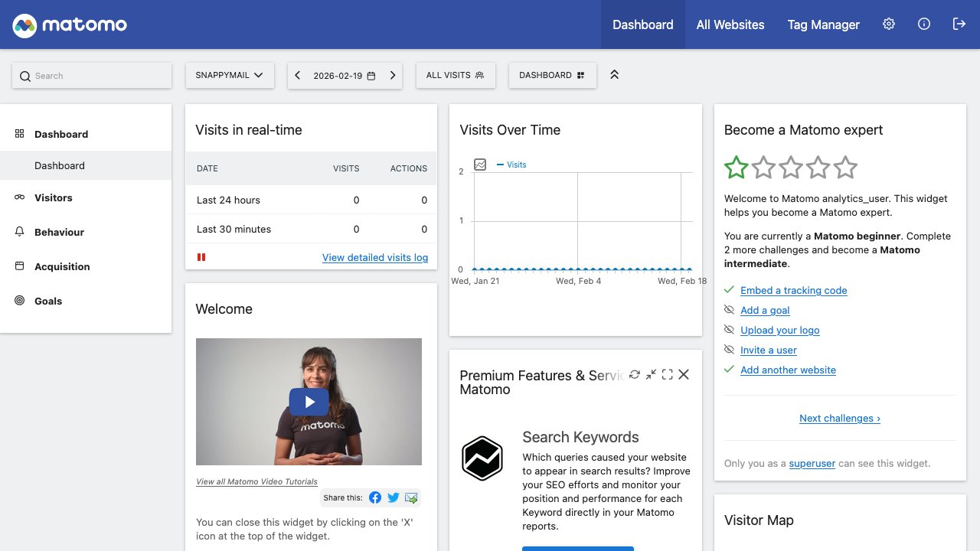The height and width of the screenshot is (551, 980).
Task: Share via Twitter icon
Action: point(394,497)
